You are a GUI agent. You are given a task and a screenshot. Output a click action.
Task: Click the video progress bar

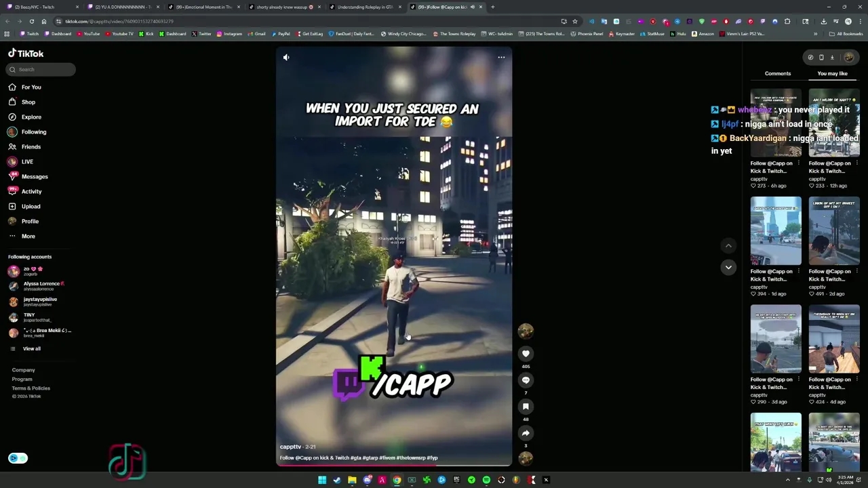point(394,465)
